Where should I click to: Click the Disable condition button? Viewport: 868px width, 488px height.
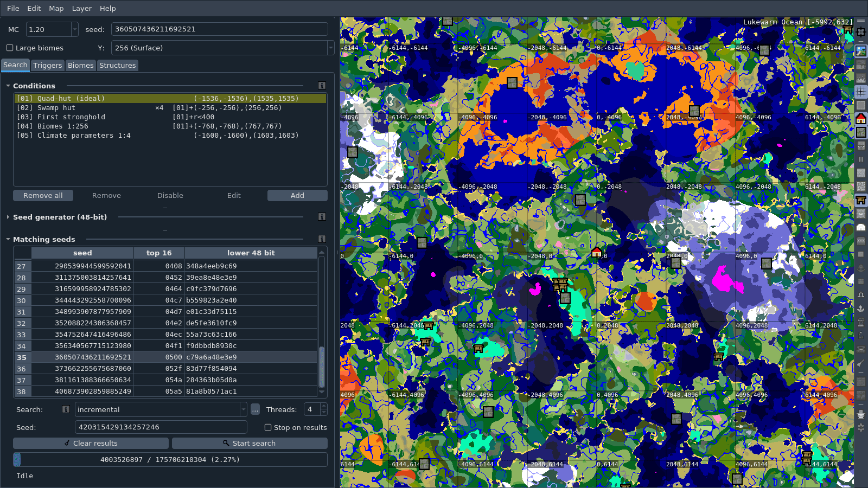[x=170, y=195]
